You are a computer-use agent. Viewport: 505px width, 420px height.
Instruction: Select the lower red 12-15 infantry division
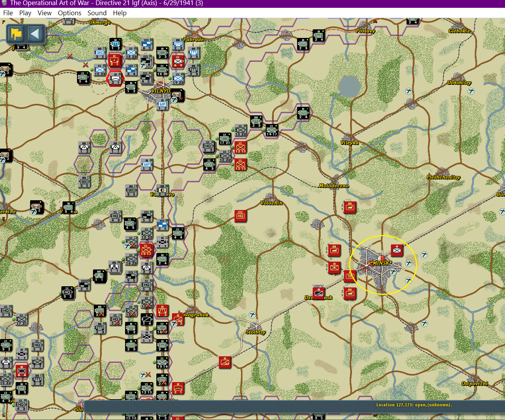pyautogui.click(x=240, y=165)
